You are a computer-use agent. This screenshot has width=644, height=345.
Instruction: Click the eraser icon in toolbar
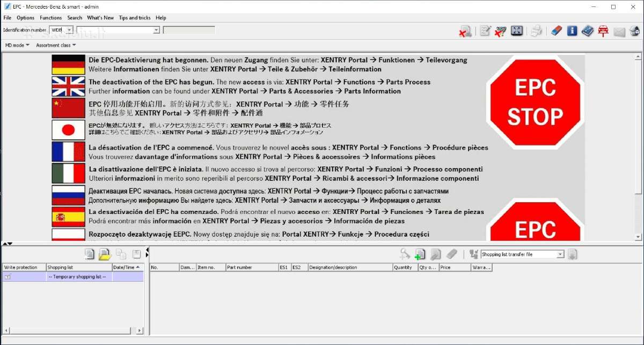point(556,31)
